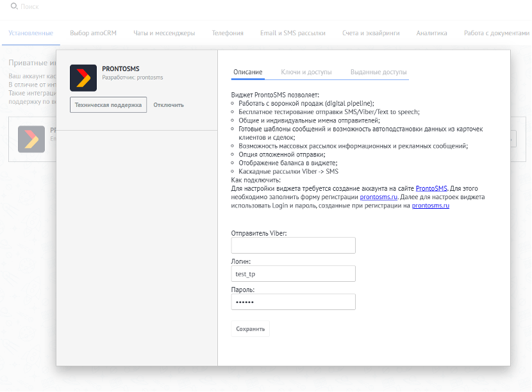Click the 'Разработчик: prontosms' text
The height and width of the screenshot is (392, 532).
(x=133, y=78)
